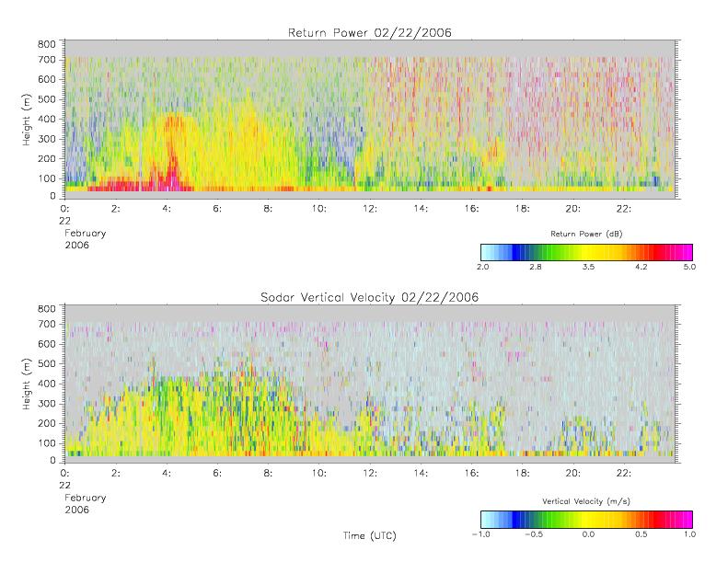Click colorbar value 5.0 under Return Power
The width and height of the screenshot is (728, 562).
689,267
